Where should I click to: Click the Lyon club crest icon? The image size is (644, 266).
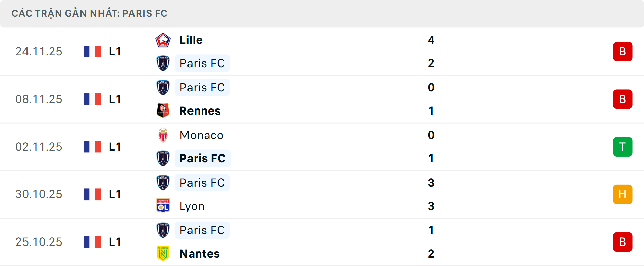[163, 206]
